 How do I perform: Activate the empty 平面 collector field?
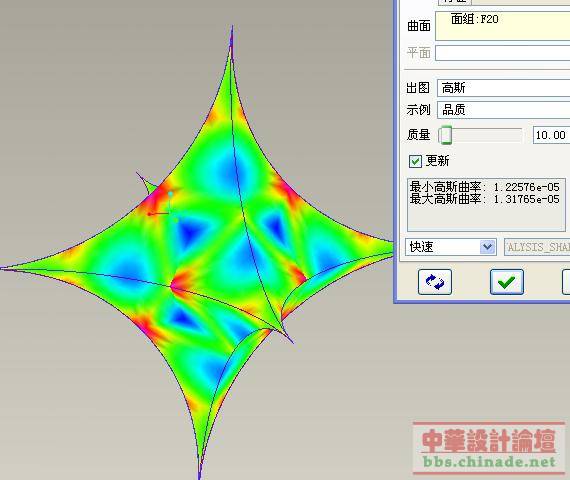click(x=503, y=53)
